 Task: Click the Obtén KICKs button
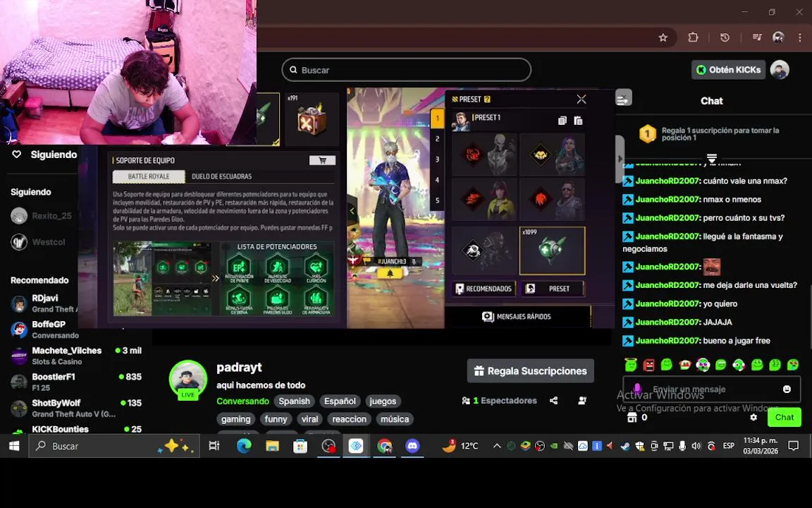coord(729,69)
